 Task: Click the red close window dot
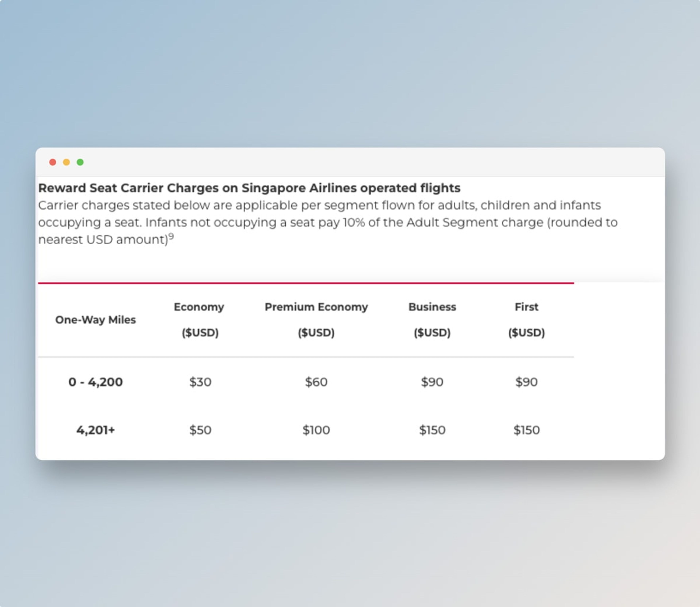52,162
